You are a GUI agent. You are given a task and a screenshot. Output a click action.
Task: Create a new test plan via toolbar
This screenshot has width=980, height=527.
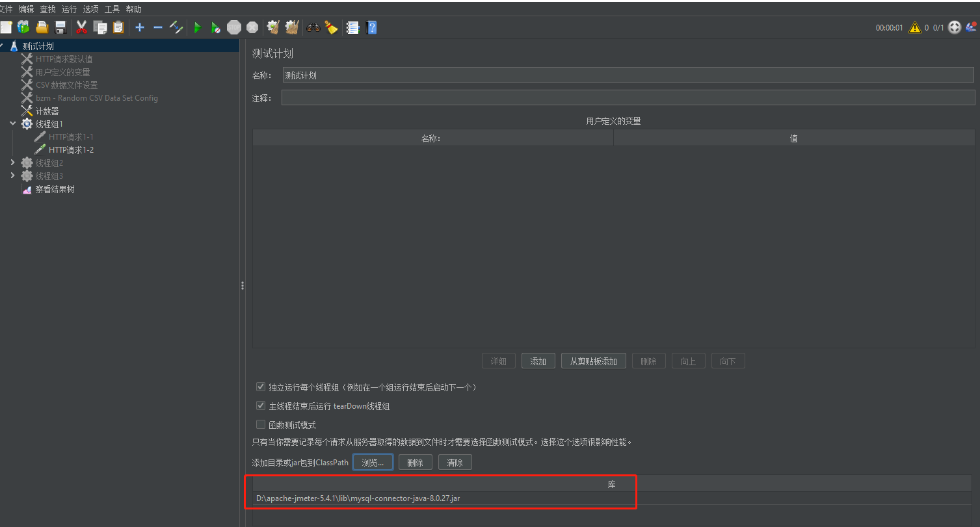tap(6, 27)
